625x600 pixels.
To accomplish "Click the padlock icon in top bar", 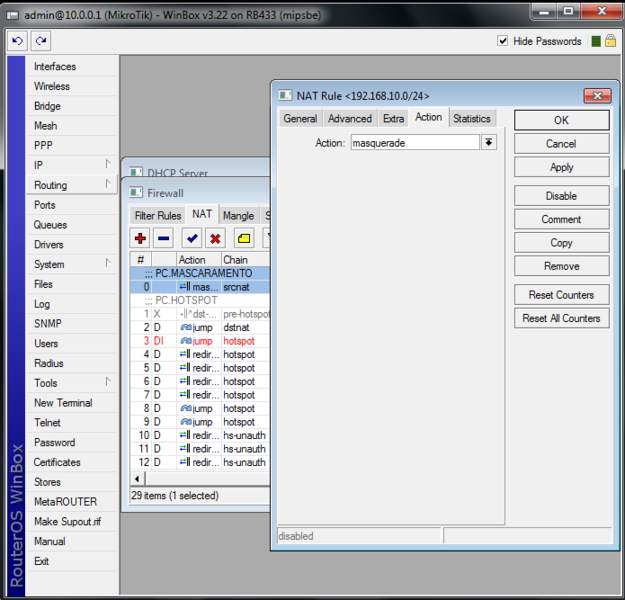I will pyautogui.click(x=610, y=41).
